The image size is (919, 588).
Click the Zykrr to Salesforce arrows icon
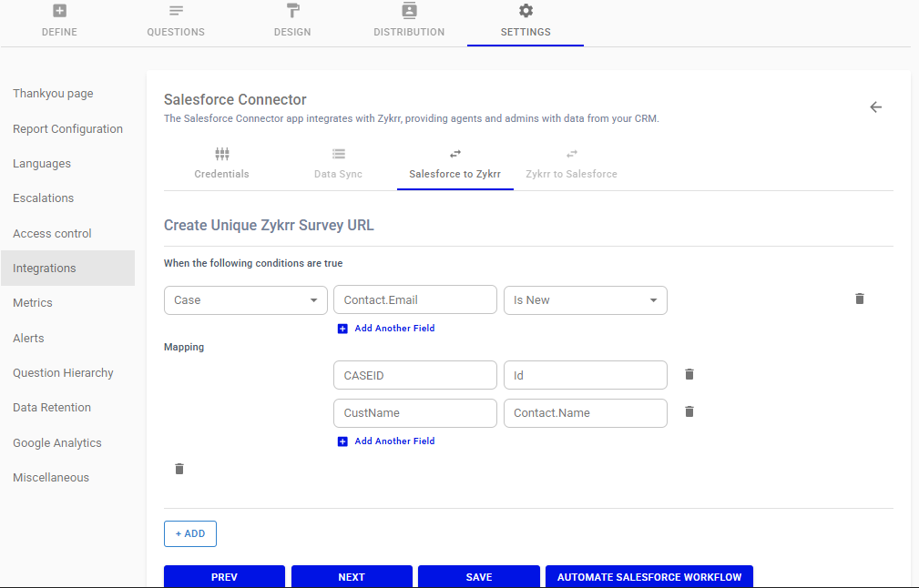[x=571, y=154]
